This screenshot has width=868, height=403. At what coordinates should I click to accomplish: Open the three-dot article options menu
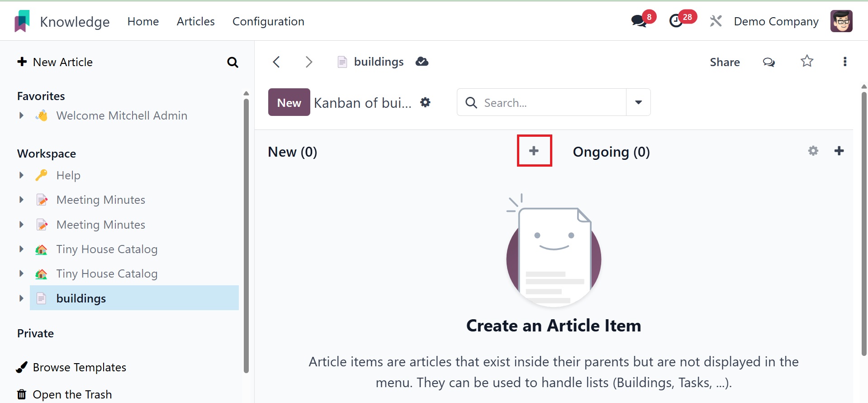tap(844, 62)
